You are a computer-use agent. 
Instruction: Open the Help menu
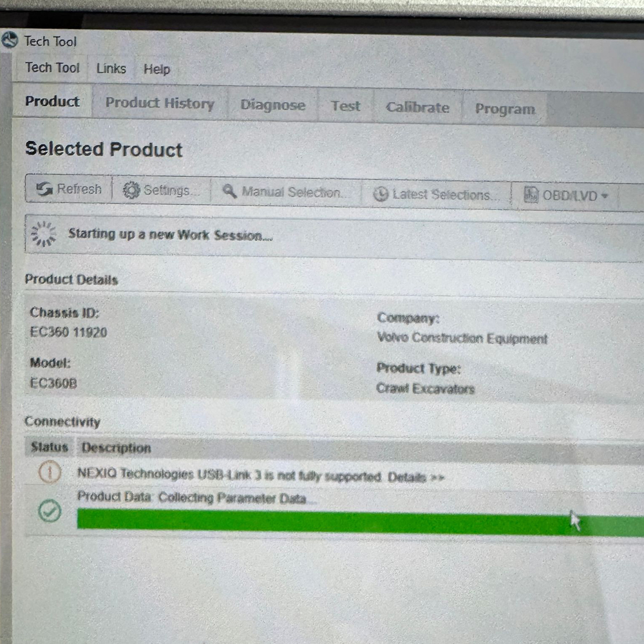pyautogui.click(x=156, y=69)
